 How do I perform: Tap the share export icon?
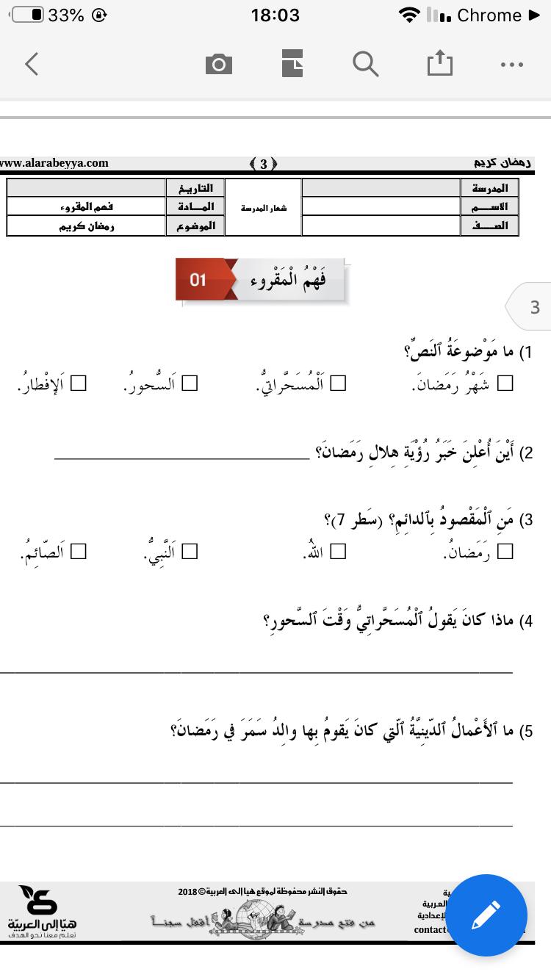pos(440,65)
